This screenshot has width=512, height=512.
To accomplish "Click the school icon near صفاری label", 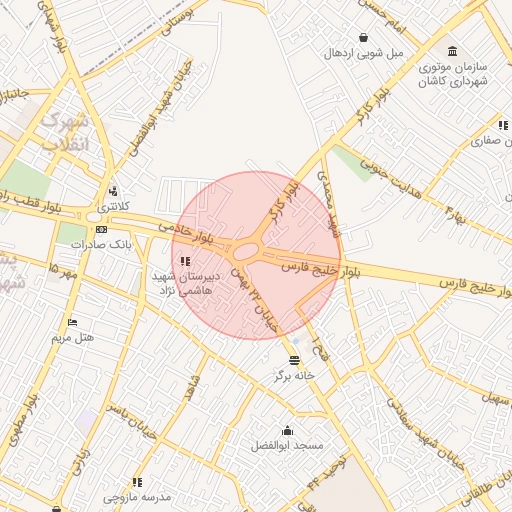I will pos(503,126).
